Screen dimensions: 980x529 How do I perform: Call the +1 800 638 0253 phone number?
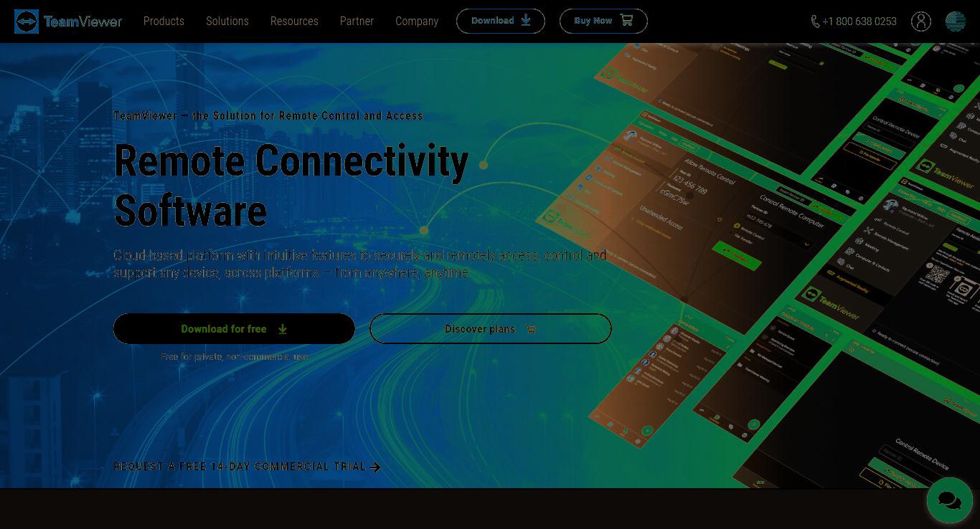pos(854,22)
